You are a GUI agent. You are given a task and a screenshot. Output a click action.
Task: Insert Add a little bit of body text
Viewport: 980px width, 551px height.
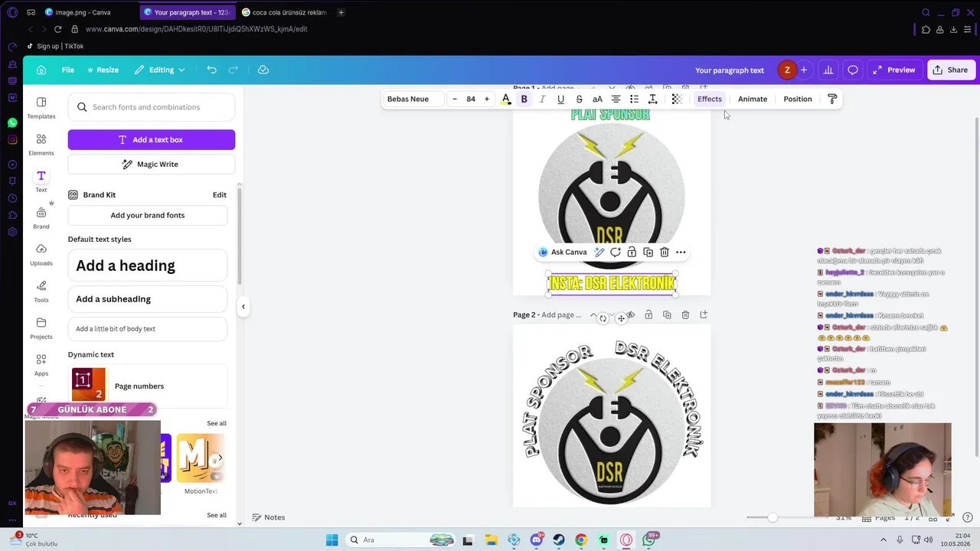point(148,329)
